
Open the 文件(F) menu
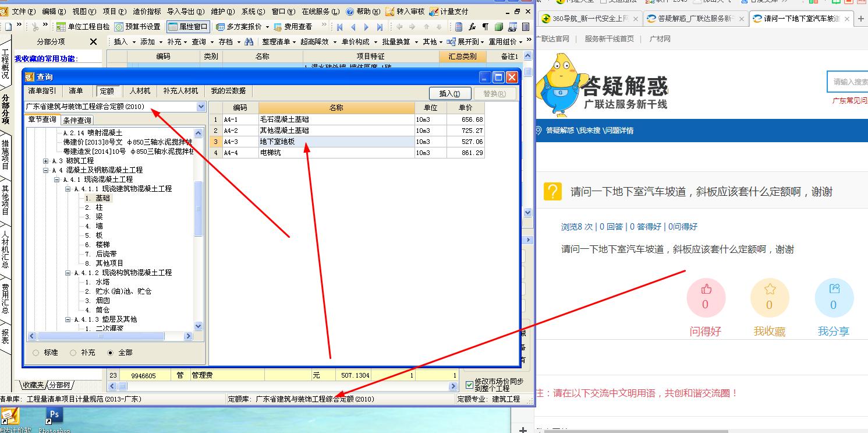23,12
